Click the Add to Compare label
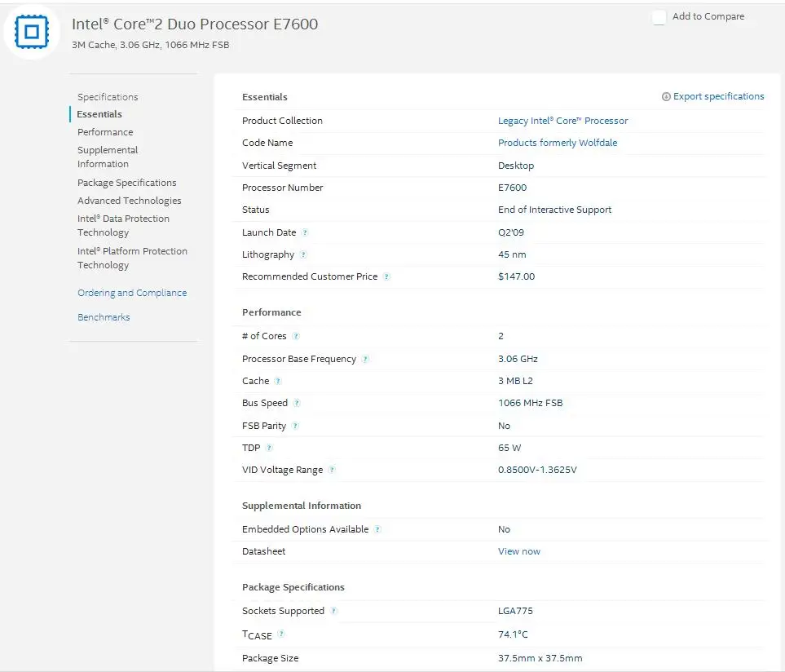This screenshot has height=672, width=785. (x=708, y=16)
